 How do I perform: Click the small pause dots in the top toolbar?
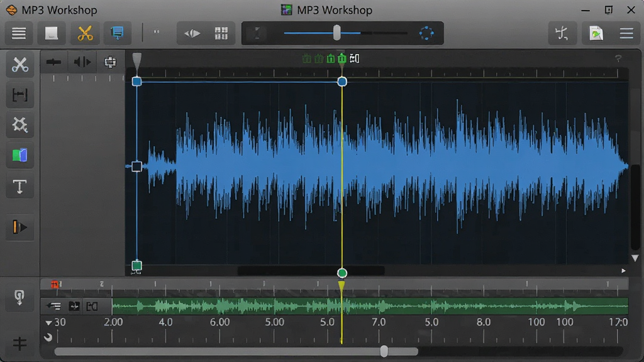157,31
